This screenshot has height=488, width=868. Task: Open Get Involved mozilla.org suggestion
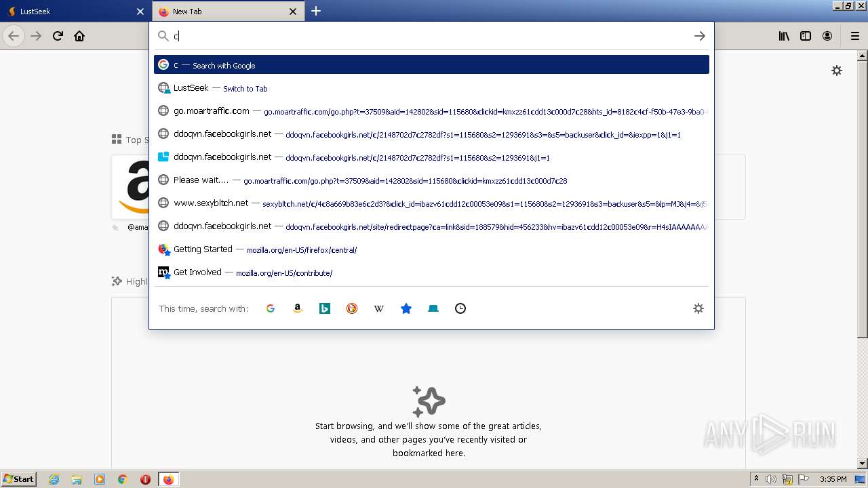pos(431,272)
